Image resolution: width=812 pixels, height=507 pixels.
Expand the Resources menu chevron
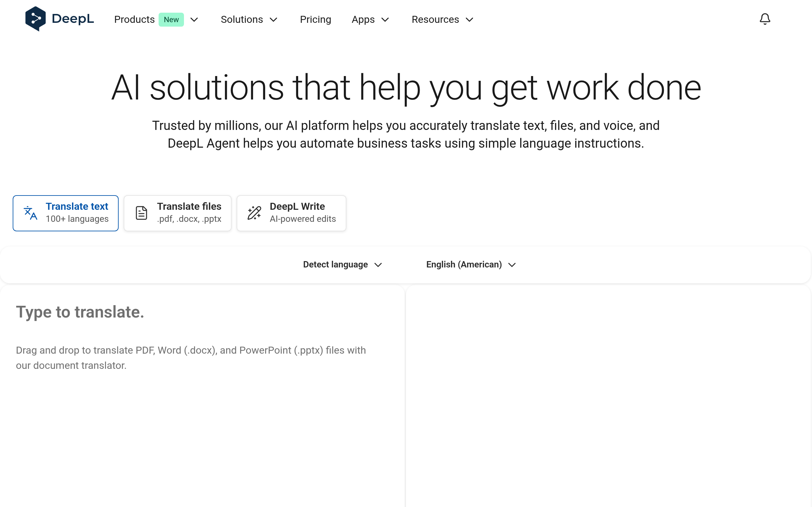(469, 20)
